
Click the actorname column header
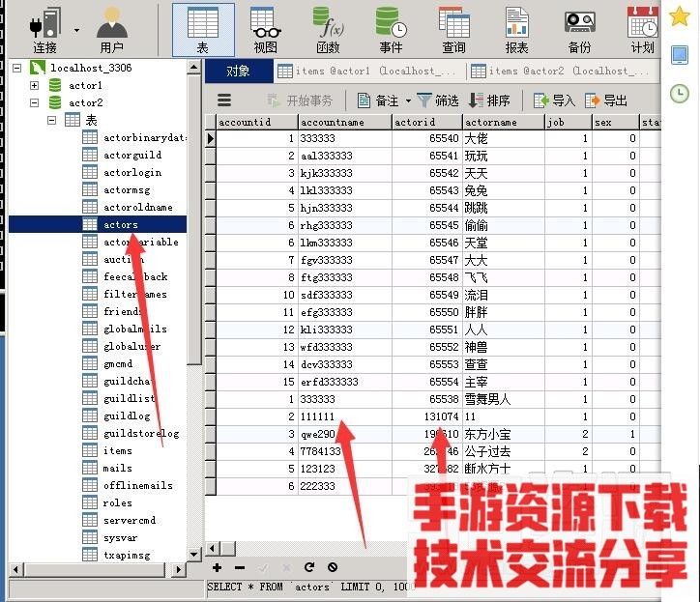click(503, 122)
